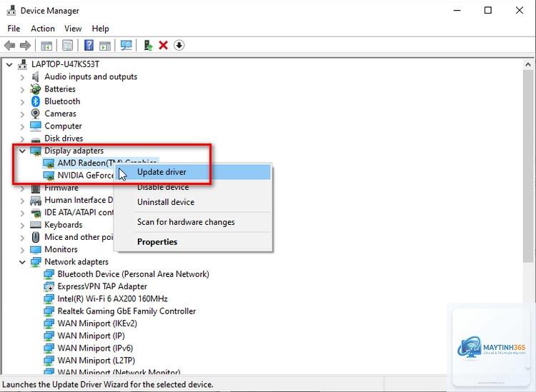Expand the Bluetooth category
This screenshot has width=536, height=392.
[x=22, y=102]
